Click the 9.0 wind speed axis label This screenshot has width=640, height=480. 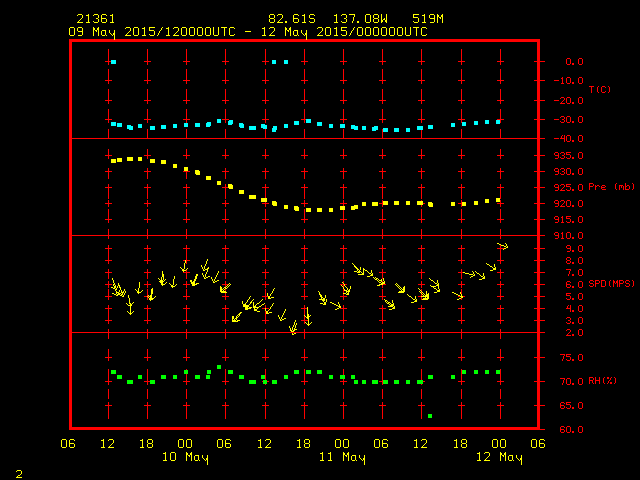click(x=574, y=249)
